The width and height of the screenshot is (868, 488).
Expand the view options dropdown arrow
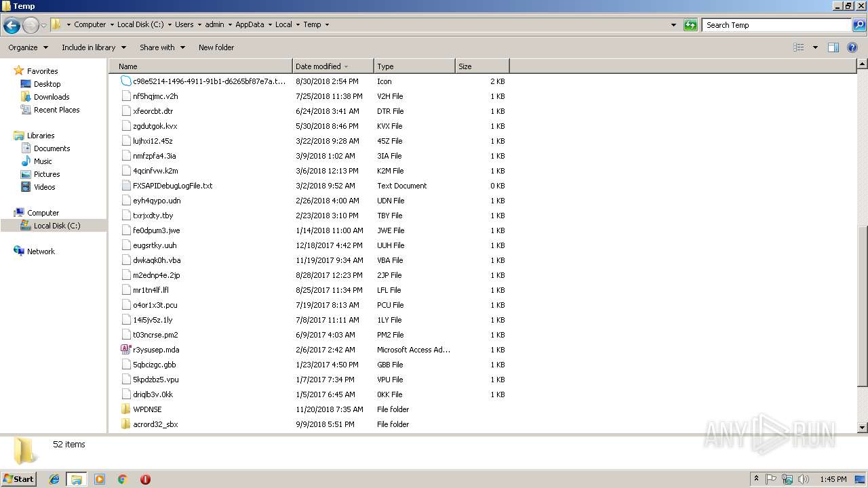pos(815,47)
